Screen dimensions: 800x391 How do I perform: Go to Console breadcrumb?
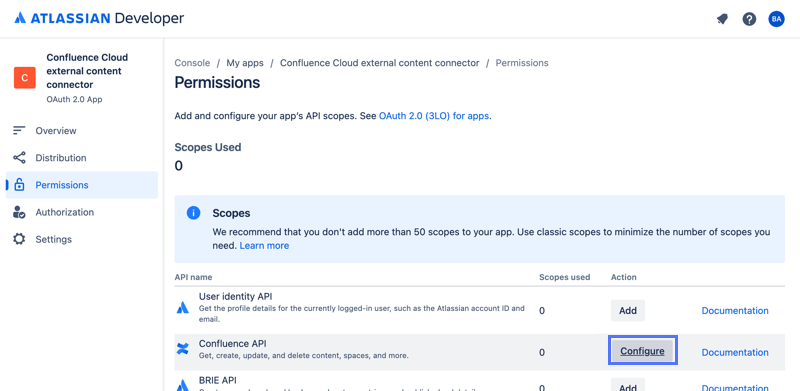192,63
